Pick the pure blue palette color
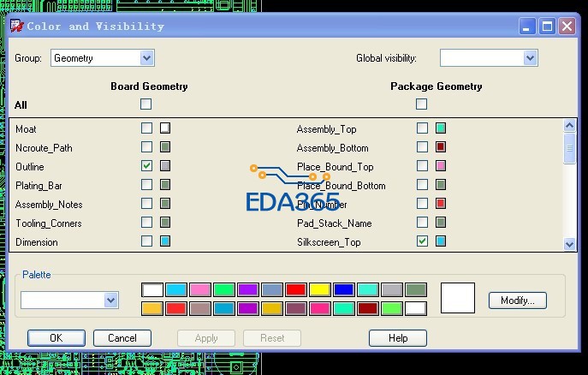This screenshot has height=375, width=588. [x=344, y=290]
